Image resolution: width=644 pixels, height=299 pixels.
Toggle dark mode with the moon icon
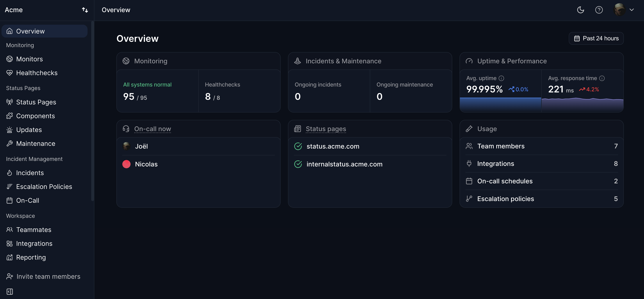click(581, 10)
